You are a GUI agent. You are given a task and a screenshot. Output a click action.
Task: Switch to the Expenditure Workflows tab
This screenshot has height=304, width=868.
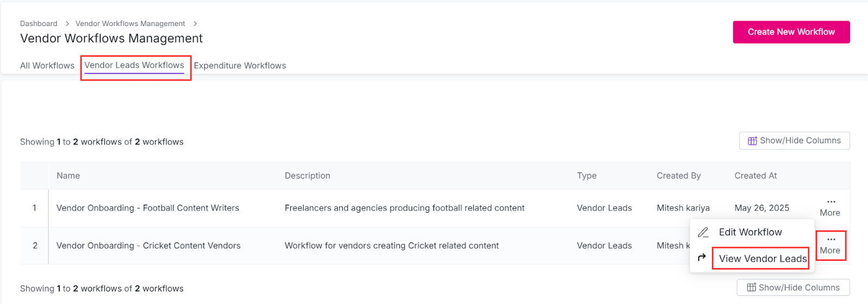click(240, 66)
